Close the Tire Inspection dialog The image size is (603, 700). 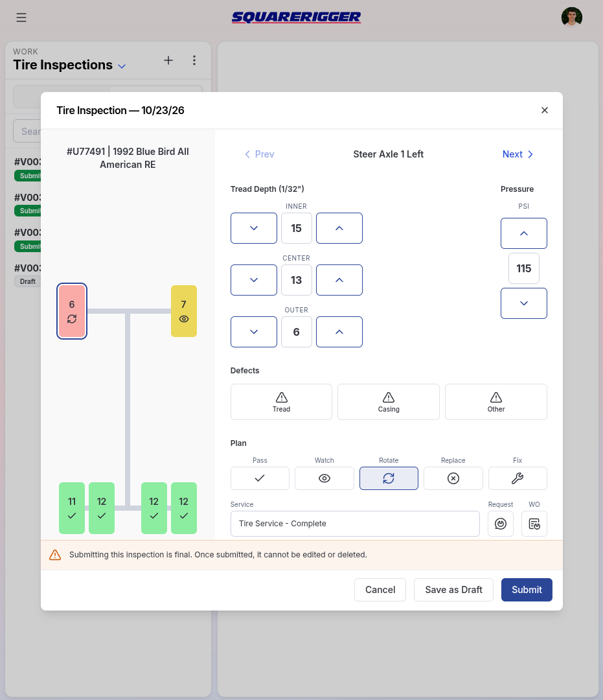point(544,110)
